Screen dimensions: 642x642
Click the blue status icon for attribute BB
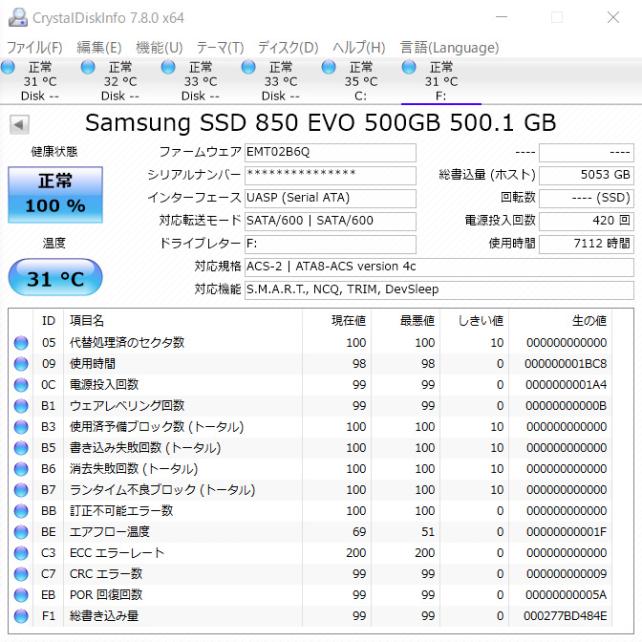click(x=21, y=511)
